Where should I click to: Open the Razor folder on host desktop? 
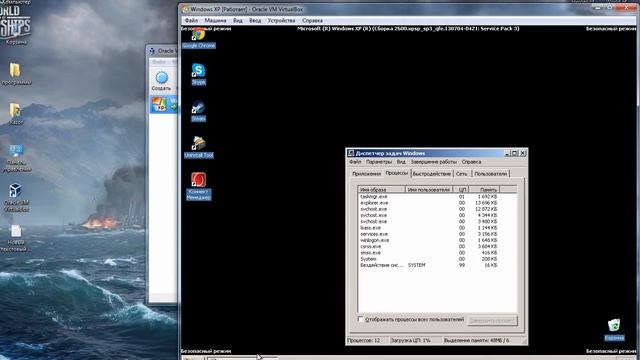(x=16, y=113)
